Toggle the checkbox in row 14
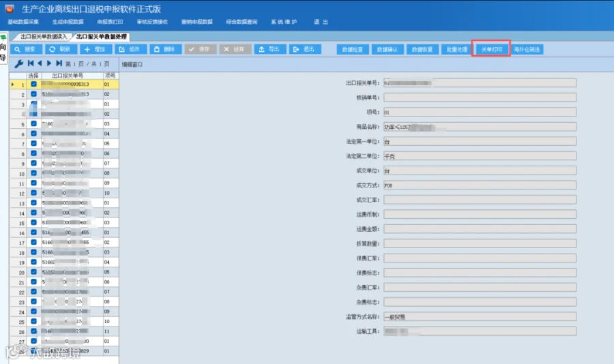Screen dimensions: 614x364 tap(33, 213)
